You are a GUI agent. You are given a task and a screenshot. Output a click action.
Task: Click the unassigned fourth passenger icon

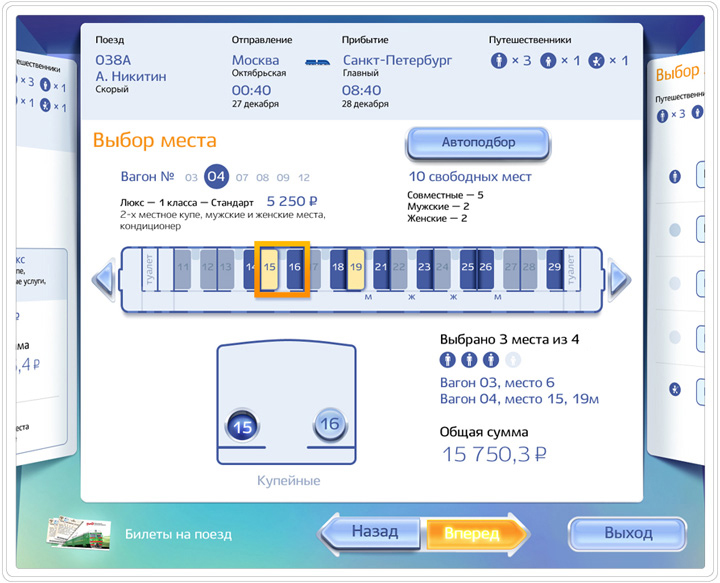coord(512,359)
